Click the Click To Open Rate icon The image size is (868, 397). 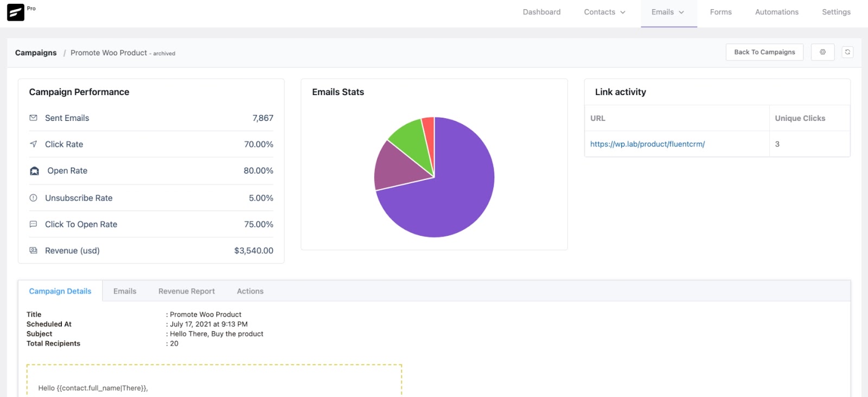click(33, 224)
